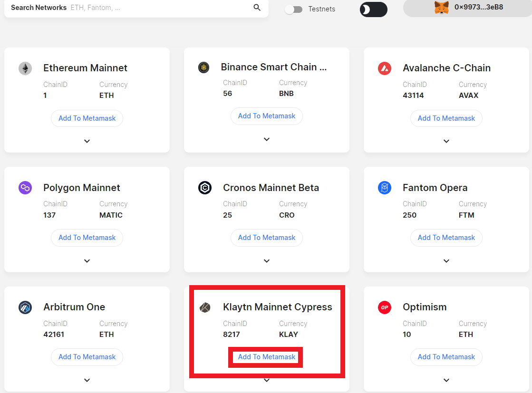This screenshot has height=393, width=532.
Task: Click the search magnifier icon
Action: [257, 8]
